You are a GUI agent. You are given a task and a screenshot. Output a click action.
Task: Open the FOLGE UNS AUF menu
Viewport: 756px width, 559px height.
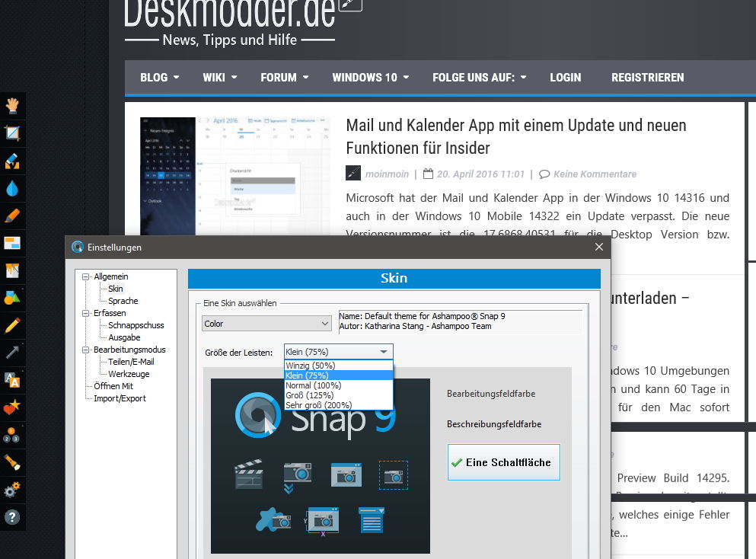[x=479, y=77]
